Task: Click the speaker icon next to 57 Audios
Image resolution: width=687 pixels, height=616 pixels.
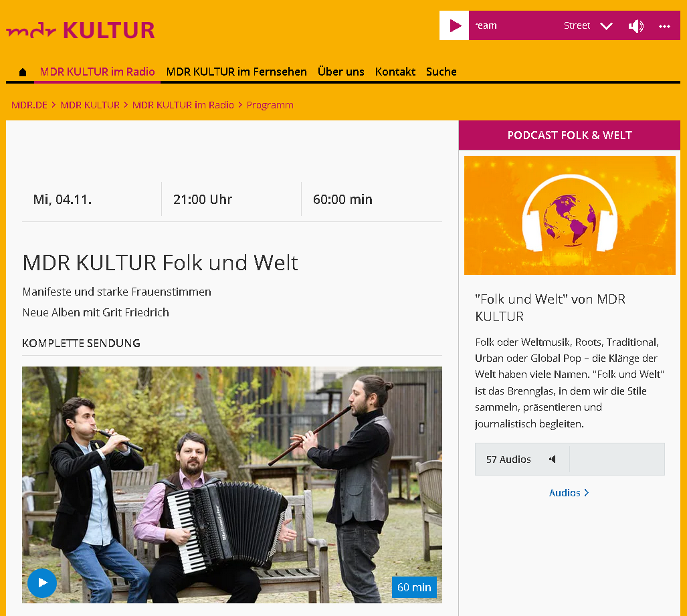Action: (x=553, y=459)
